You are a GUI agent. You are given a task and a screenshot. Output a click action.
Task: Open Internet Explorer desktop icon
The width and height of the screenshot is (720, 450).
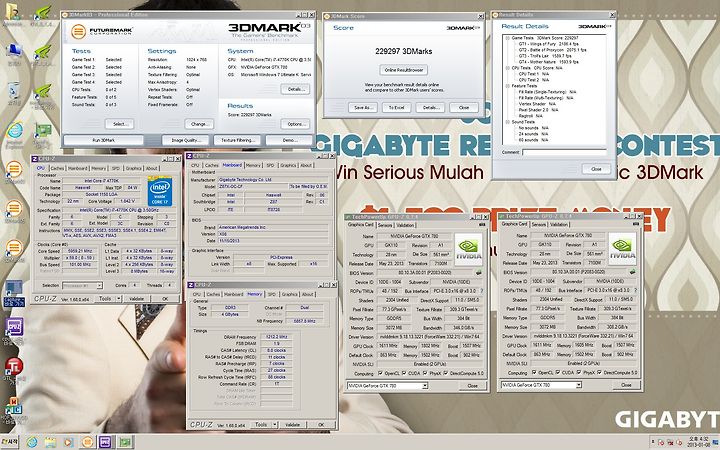pos(15,131)
